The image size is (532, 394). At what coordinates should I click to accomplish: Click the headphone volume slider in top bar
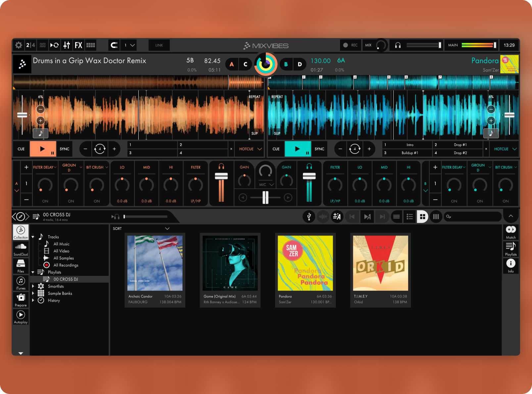point(424,45)
